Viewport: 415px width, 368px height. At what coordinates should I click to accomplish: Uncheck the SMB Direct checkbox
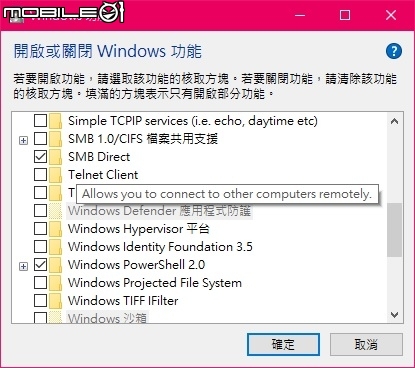click(x=40, y=156)
